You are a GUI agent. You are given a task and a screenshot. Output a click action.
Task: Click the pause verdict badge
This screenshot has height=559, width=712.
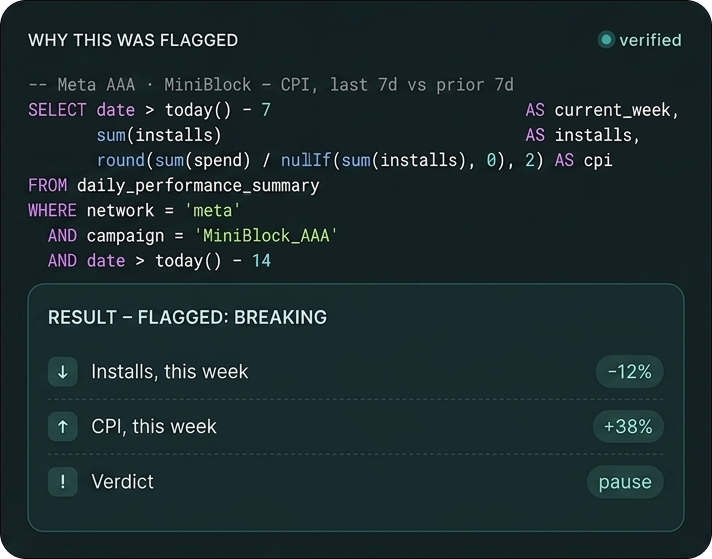tap(625, 482)
